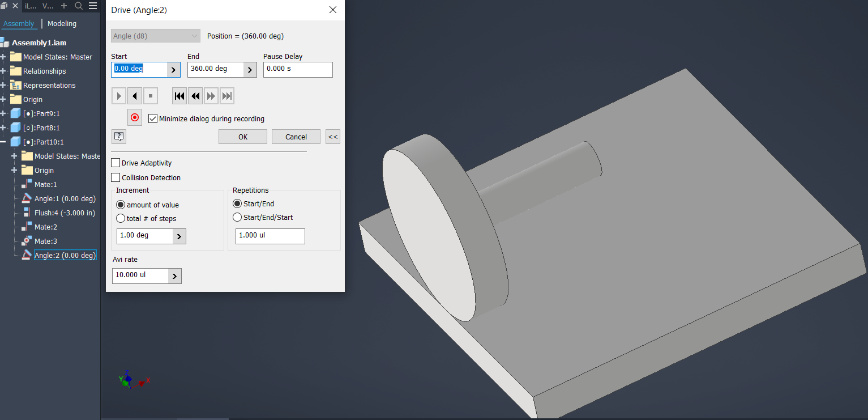Click OK to apply the drive settings
The height and width of the screenshot is (420, 868).
(x=242, y=136)
